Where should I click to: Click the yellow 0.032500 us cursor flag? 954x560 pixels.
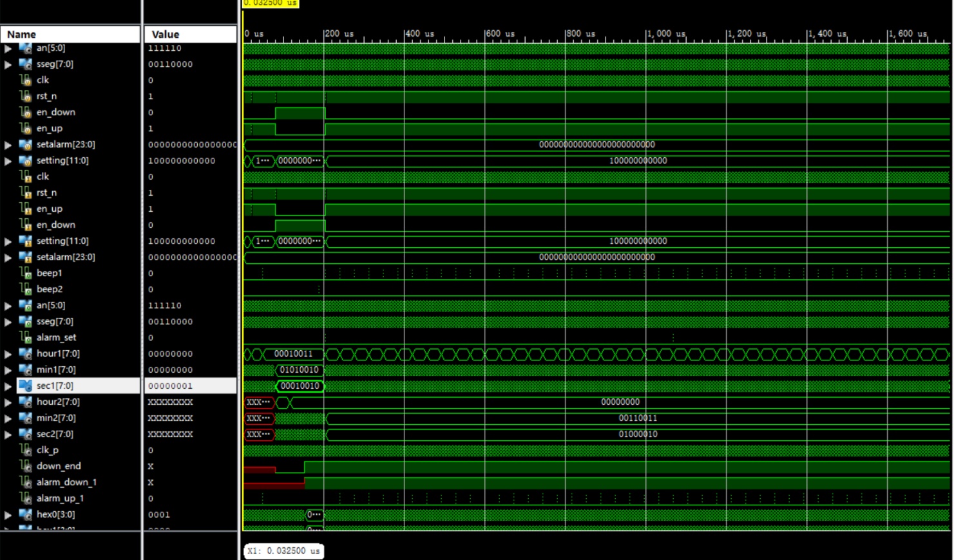tap(271, 3)
